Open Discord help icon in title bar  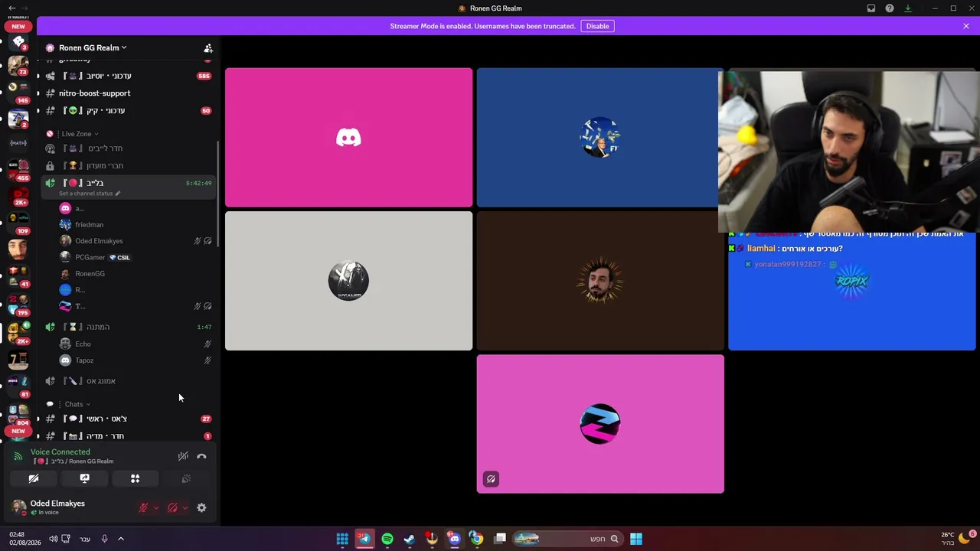click(x=890, y=8)
